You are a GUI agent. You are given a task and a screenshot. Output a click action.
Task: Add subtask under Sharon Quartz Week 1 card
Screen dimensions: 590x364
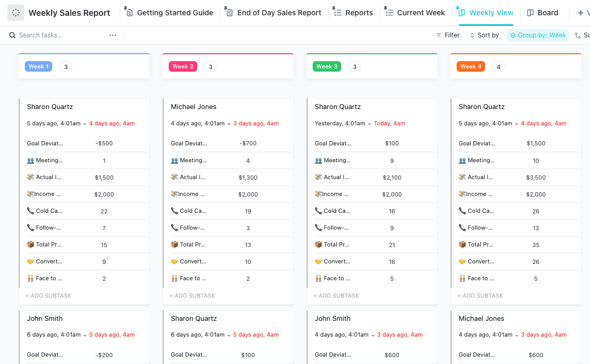(49, 296)
